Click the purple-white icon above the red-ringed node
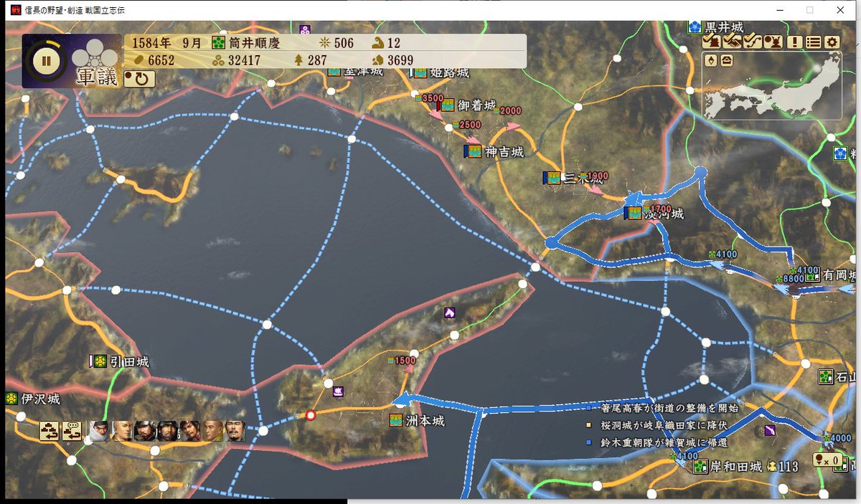861x504 pixels. click(337, 391)
